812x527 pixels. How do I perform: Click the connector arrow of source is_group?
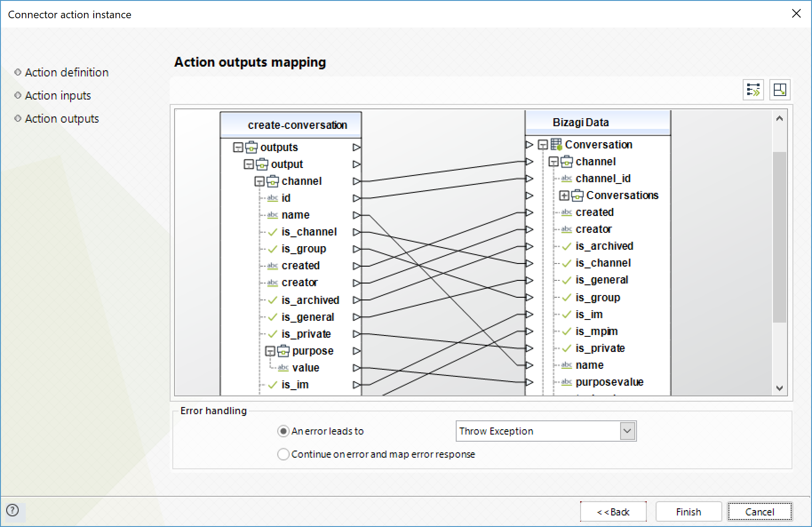click(x=357, y=249)
